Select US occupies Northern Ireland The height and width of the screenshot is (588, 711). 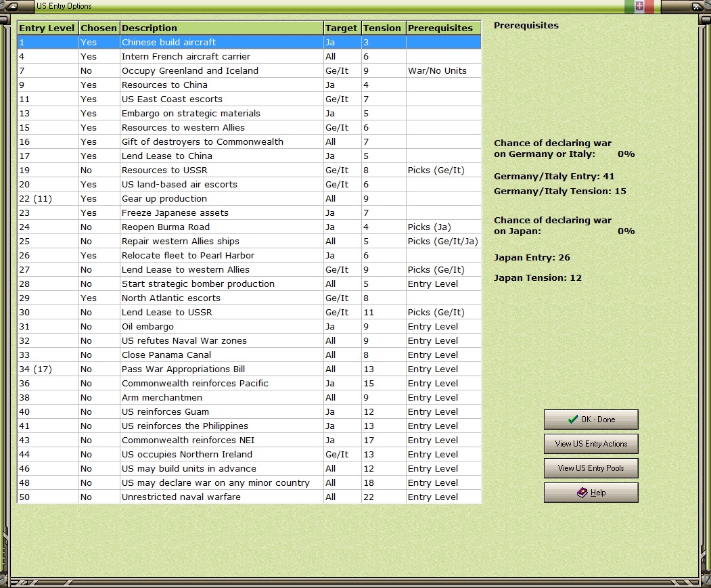coord(249,455)
